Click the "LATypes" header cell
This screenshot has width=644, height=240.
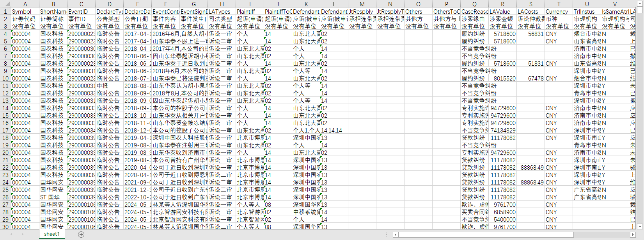tap(222, 12)
